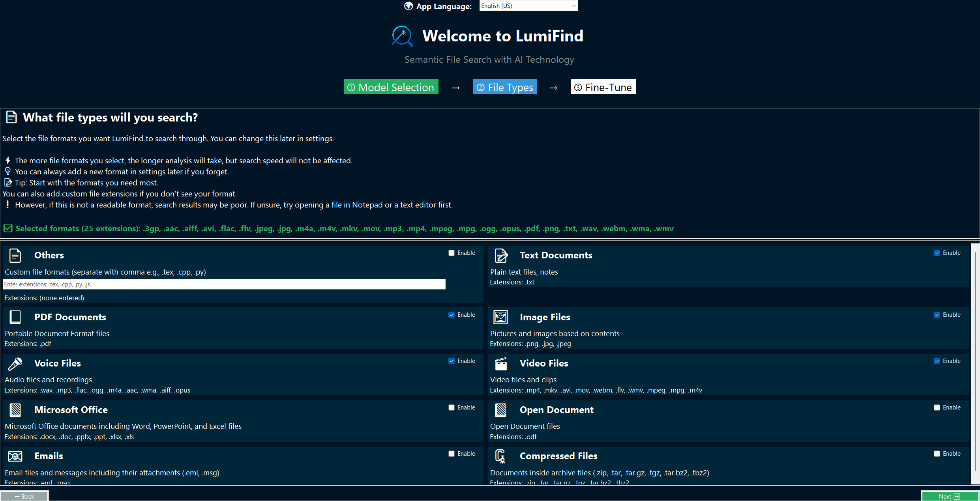Viewport: 980px width, 501px height.
Task: Click the Compressed Files heading
Action: pyautogui.click(x=558, y=456)
